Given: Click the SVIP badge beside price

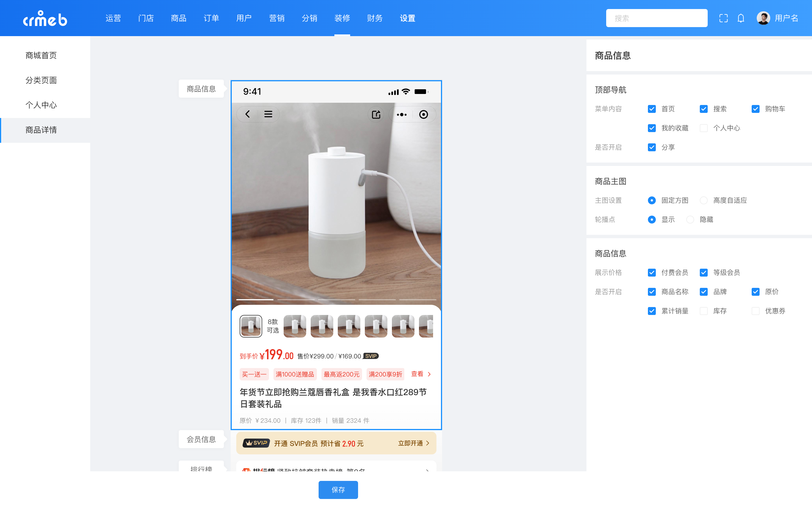Looking at the screenshot, I should (x=371, y=356).
